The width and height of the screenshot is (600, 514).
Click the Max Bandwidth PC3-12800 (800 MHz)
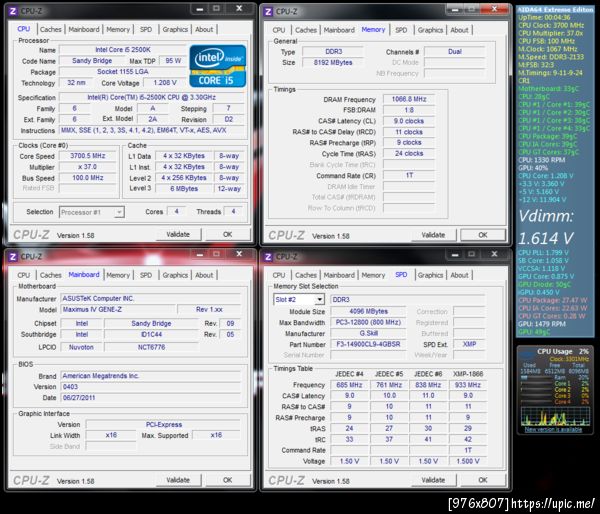pyautogui.click(x=368, y=323)
